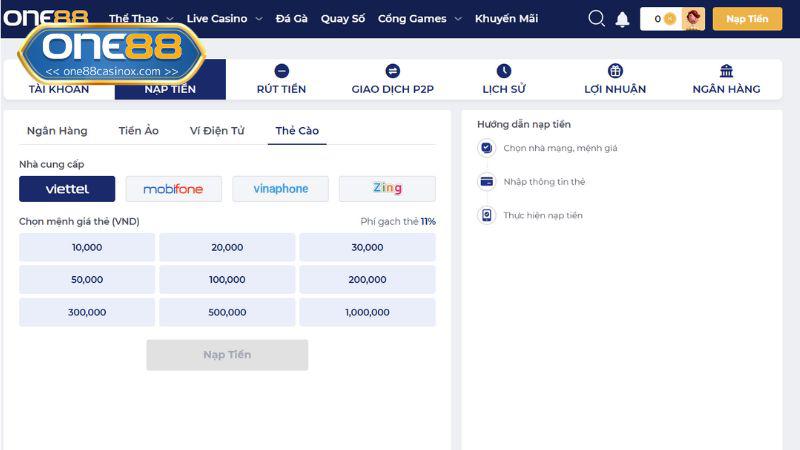Select Vinaphone card provider
Viewport: 800px width, 450px height.
[280, 189]
